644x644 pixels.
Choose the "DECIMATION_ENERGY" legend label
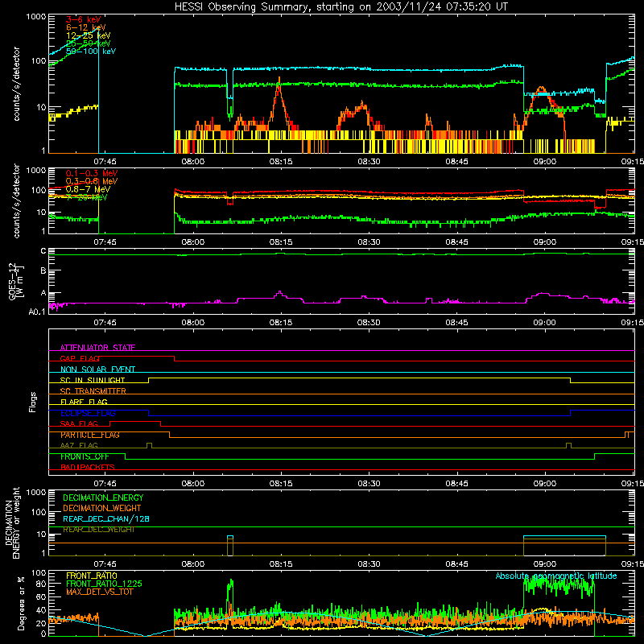[x=103, y=497]
